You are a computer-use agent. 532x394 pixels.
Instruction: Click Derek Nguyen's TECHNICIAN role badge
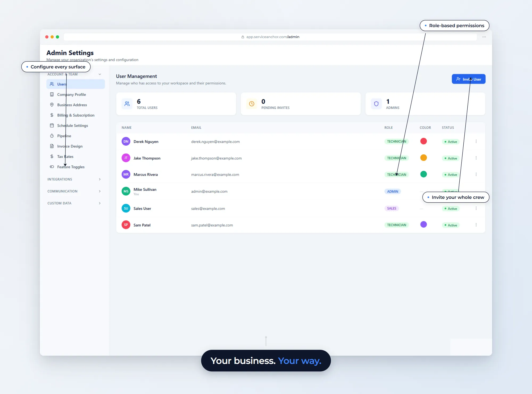397,142
